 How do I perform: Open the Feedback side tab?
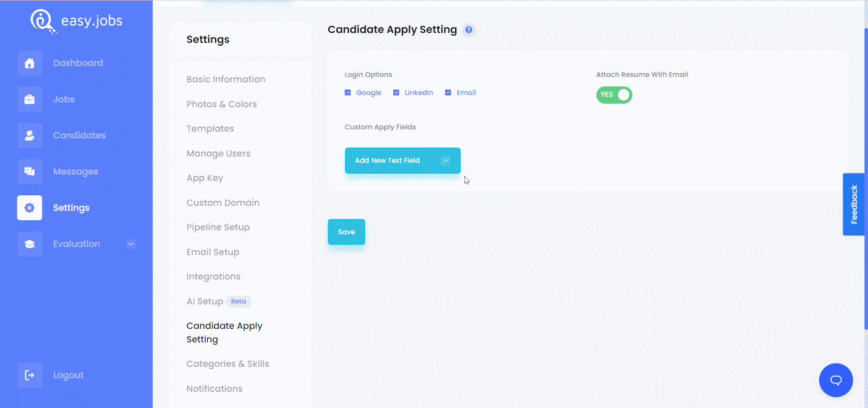[853, 205]
